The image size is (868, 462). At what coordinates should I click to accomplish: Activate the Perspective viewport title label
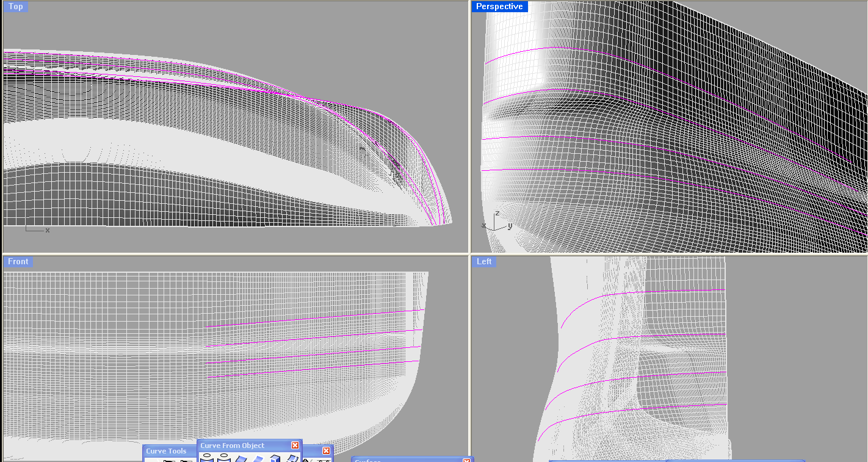point(499,7)
